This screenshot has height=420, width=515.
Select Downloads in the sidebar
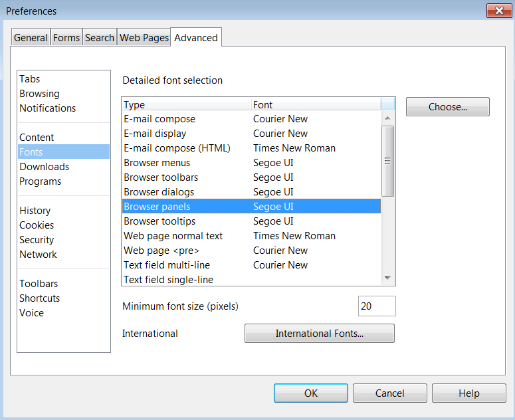click(x=45, y=167)
